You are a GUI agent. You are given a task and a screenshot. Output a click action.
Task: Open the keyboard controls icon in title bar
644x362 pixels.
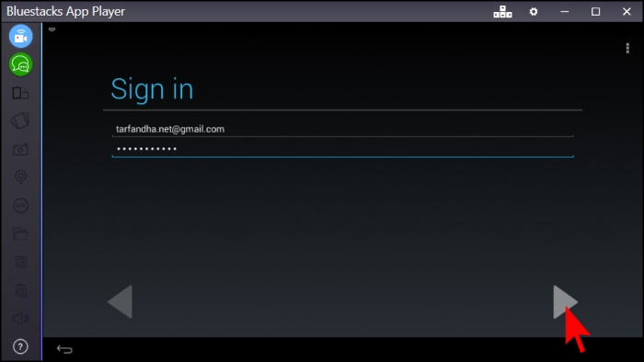502,12
